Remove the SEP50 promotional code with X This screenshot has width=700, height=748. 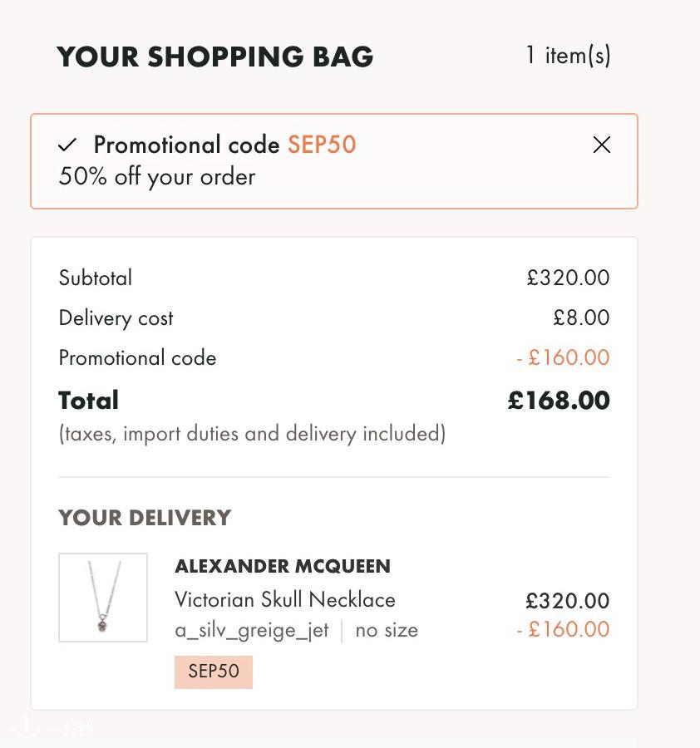pos(601,145)
